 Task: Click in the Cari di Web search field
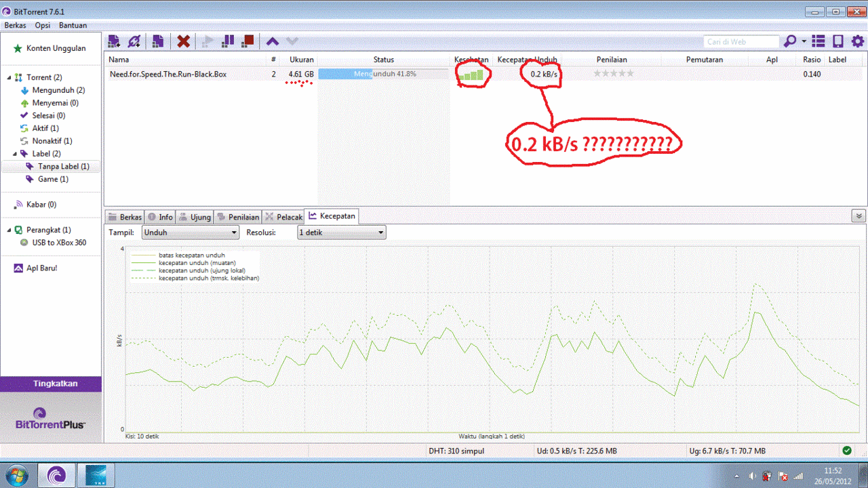tap(742, 42)
